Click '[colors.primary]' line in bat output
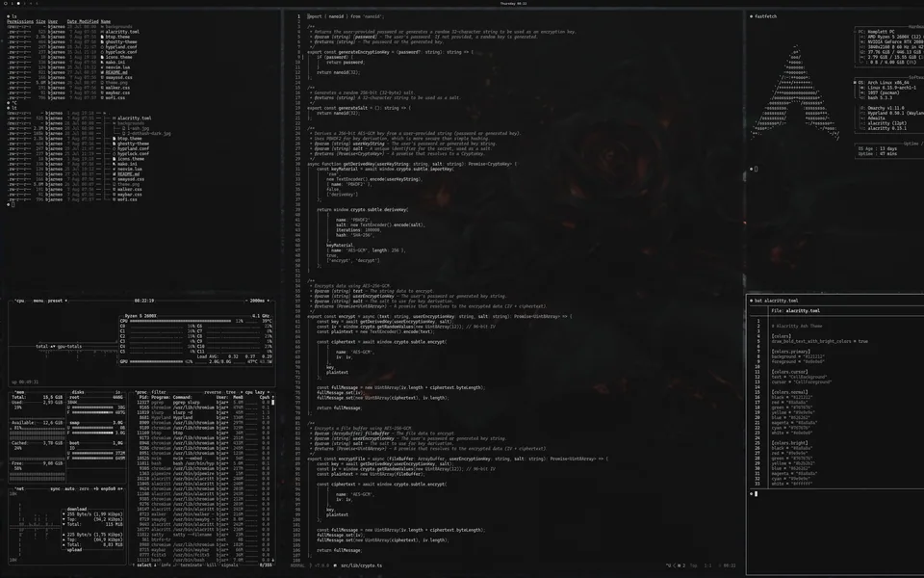Screen dimensions: 924x578 791,352
